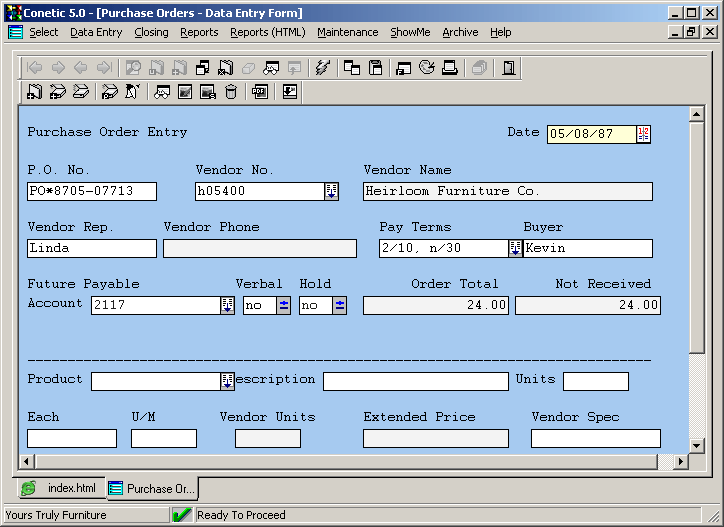The height and width of the screenshot is (527, 724).
Task: Click the vertical scrollbar down arrow
Action: (697, 444)
